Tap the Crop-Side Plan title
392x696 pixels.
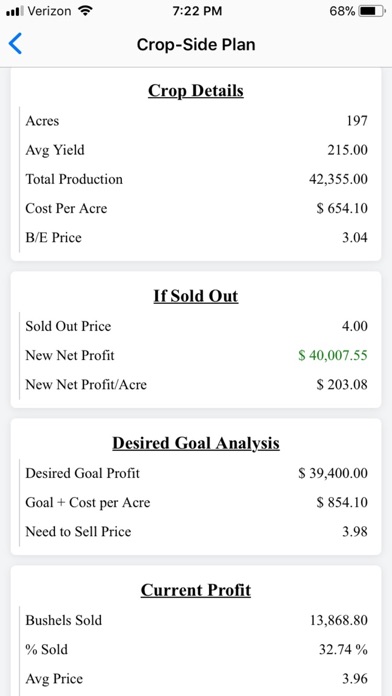point(196,44)
